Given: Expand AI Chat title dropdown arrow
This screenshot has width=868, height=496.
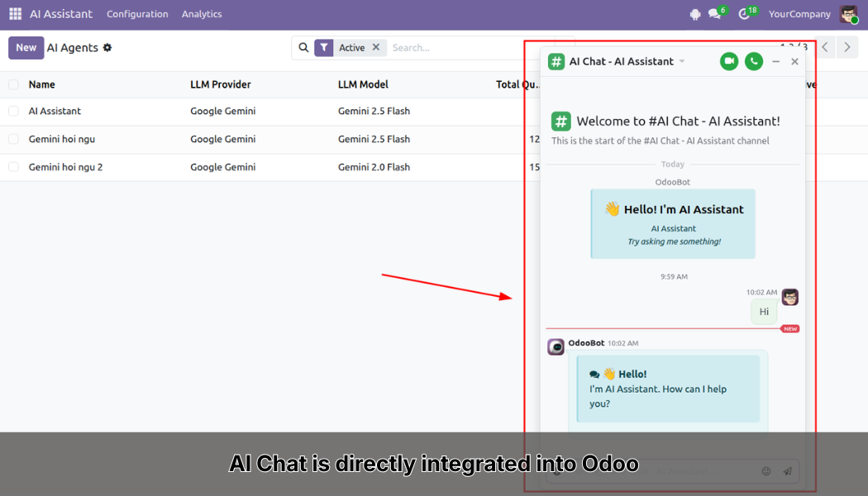Looking at the screenshot, I should point(682,61).
